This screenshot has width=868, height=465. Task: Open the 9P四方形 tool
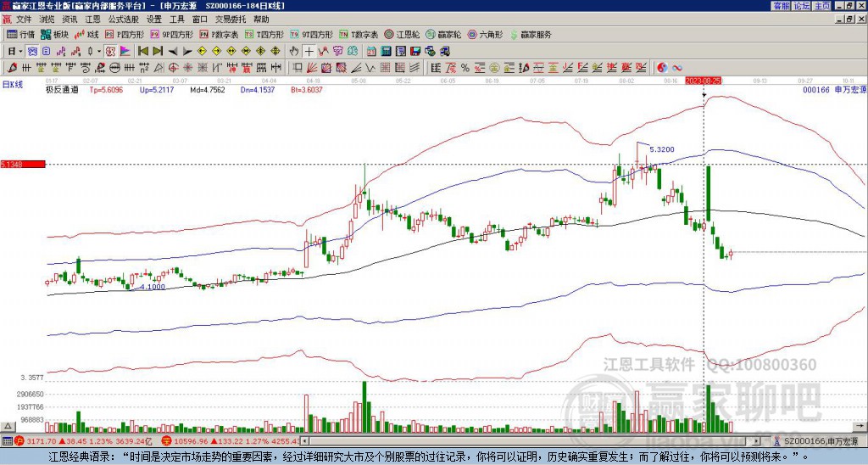[171, 34]
